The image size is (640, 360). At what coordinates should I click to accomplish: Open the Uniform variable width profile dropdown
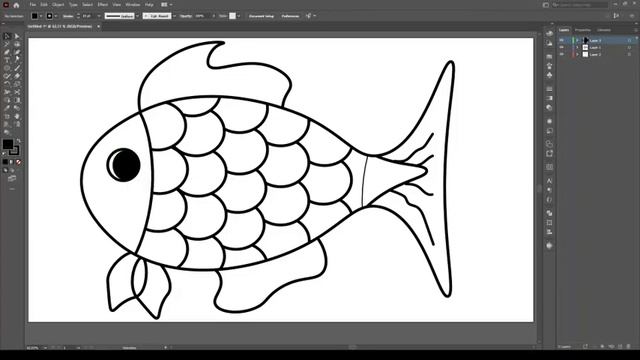(x=137, y=16)
